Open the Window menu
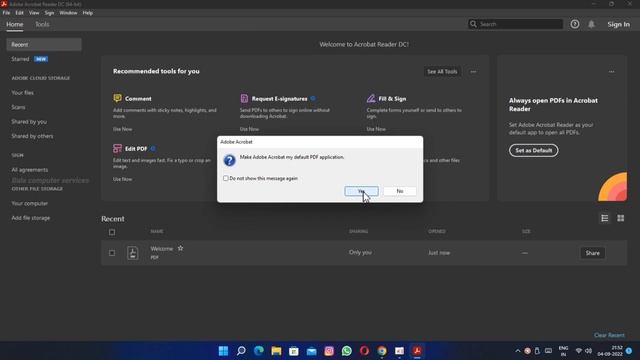 (68, 13)
